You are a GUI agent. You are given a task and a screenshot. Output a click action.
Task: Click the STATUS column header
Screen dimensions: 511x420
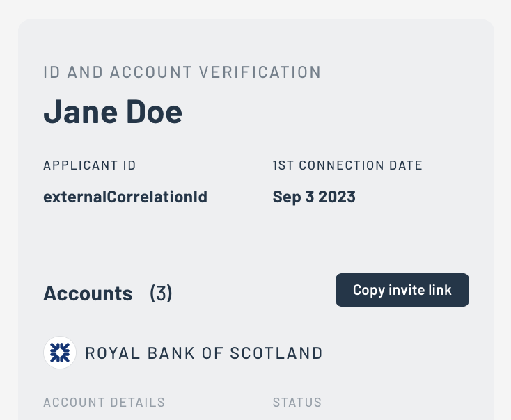(x=297, y=403)
